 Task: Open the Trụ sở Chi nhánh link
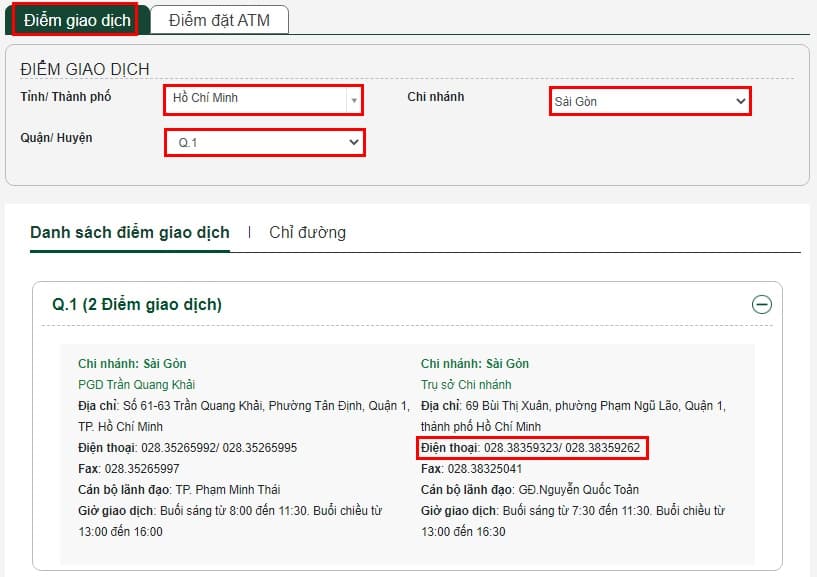(x=466, y=384)
